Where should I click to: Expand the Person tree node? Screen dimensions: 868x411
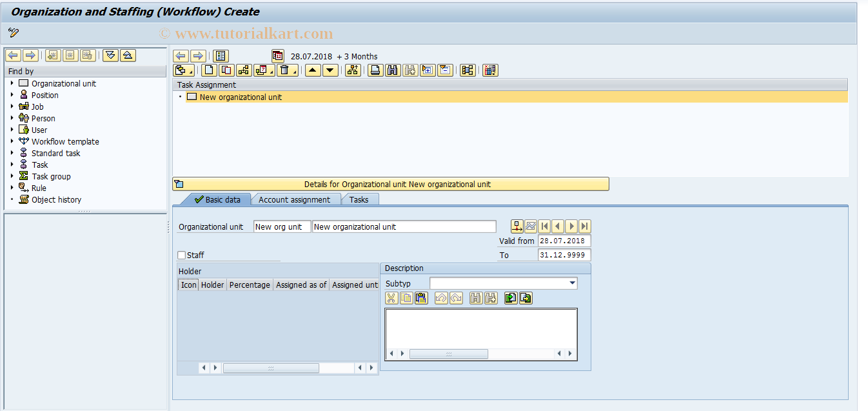[12, 118]
